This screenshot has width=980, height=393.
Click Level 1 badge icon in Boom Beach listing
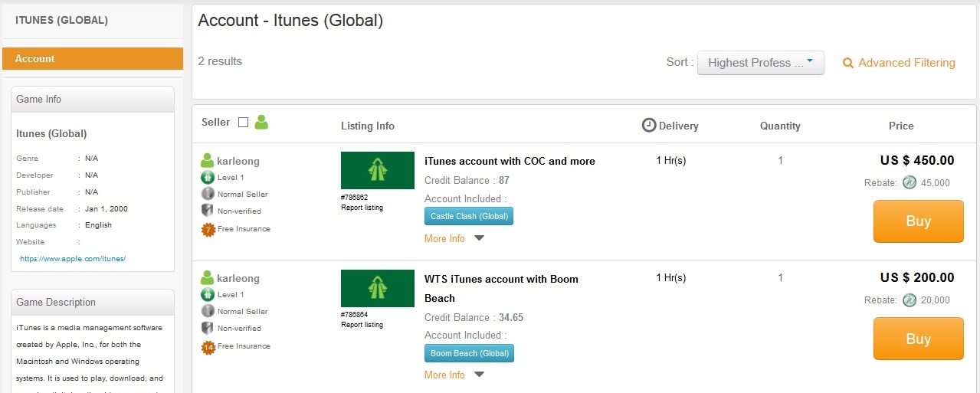tap(207, 294)
